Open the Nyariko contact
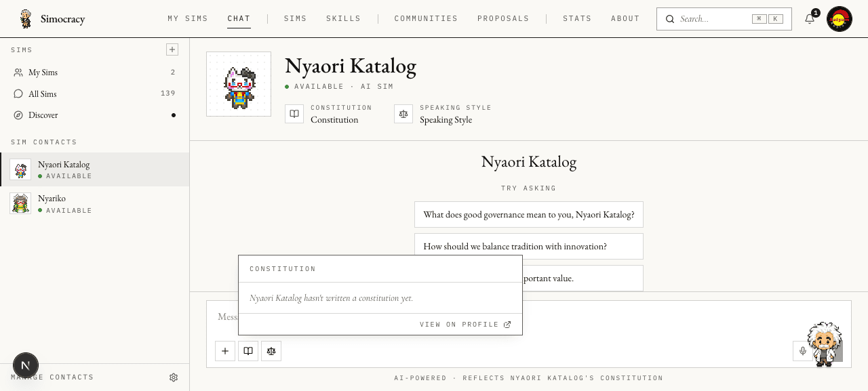 point(95,203)
